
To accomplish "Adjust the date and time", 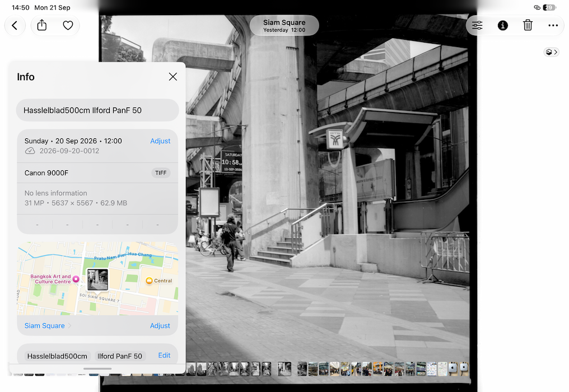I will coord(160,141).
